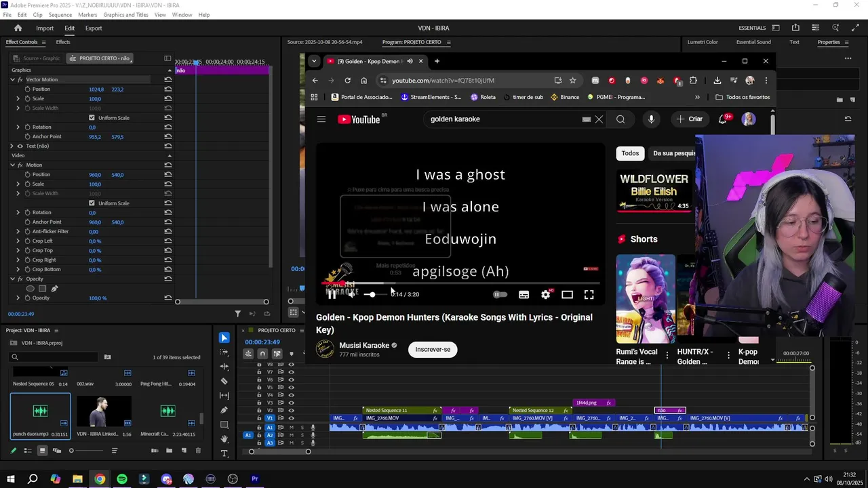Select the Track Select Forward tool
868x488 pixels.
(x=224, y=352)
